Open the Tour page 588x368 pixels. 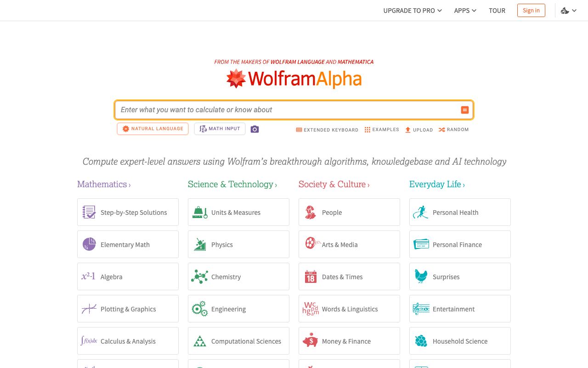[x=497, y=11]
